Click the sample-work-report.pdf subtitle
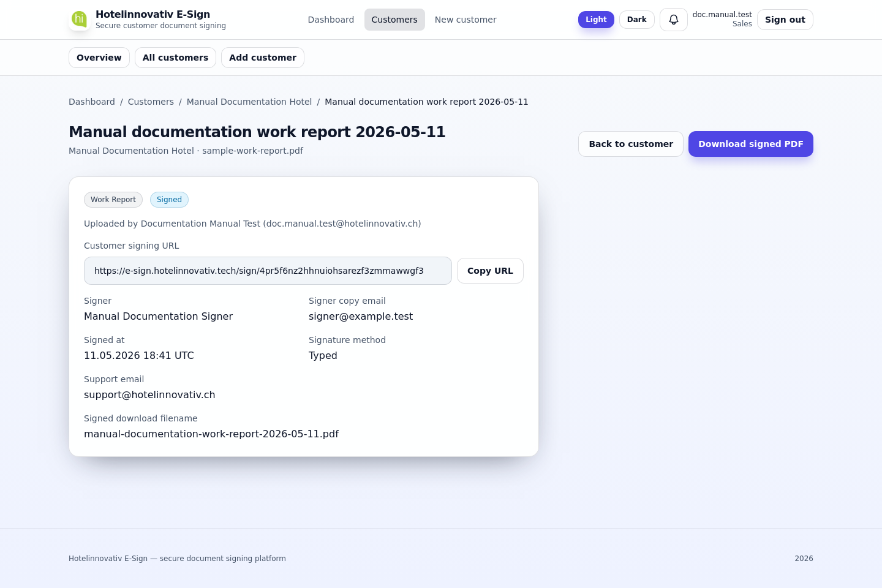Screen dimensions: 882x588 click(252, 151)
